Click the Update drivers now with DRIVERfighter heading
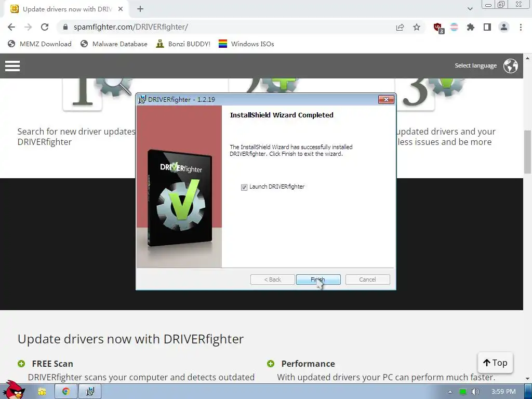532x399 pixels. click(x=130, y=339)
